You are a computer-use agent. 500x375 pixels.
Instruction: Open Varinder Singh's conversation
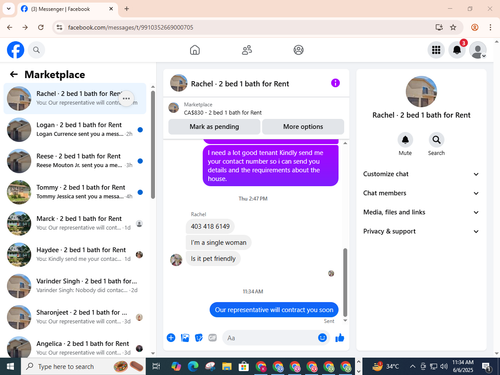[75, 286]
